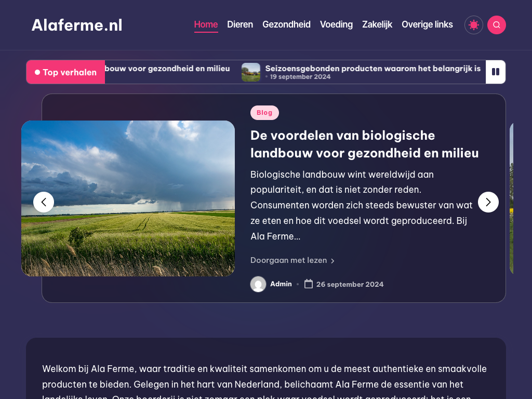Open the Home menu item
532x399 pixels.
(206, 24)
